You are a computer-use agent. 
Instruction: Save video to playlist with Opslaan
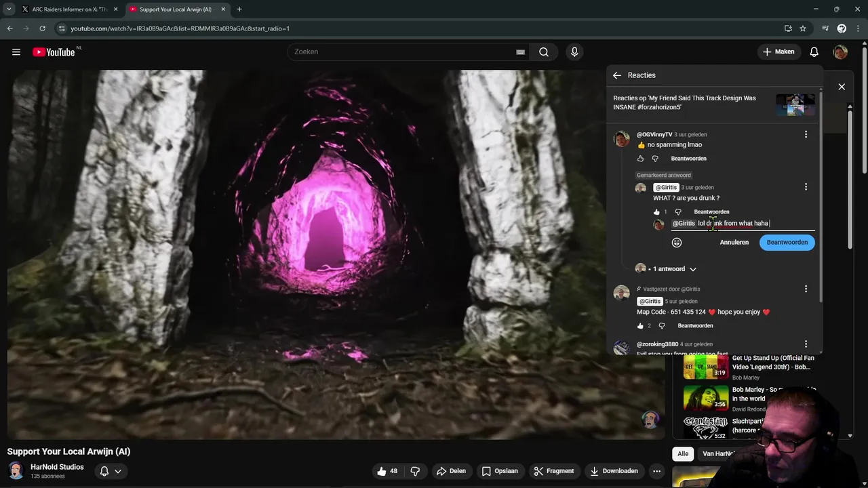pyautogui.click(x=500, y=471)
